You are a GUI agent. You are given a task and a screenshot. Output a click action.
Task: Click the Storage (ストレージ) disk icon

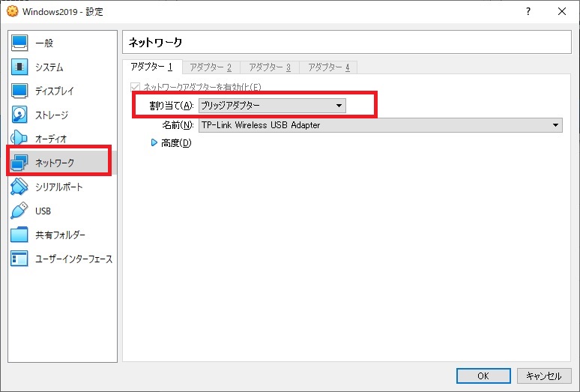tap(19, 115)
